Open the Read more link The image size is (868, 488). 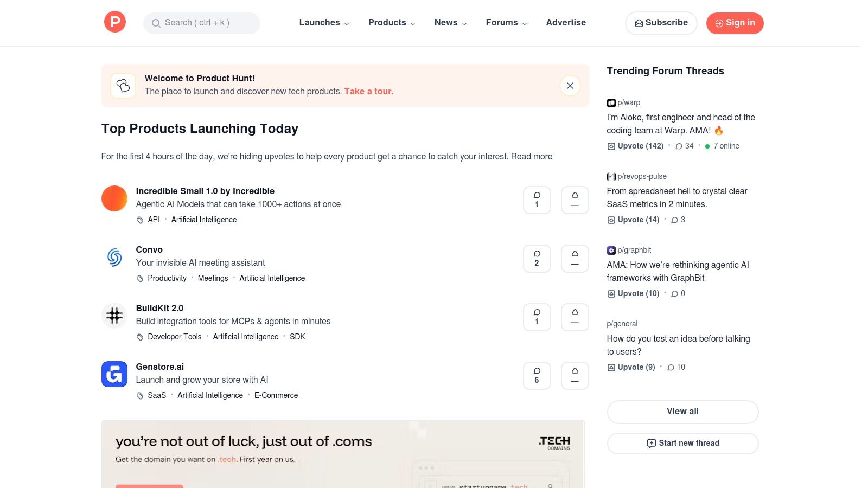click(532, 156)
